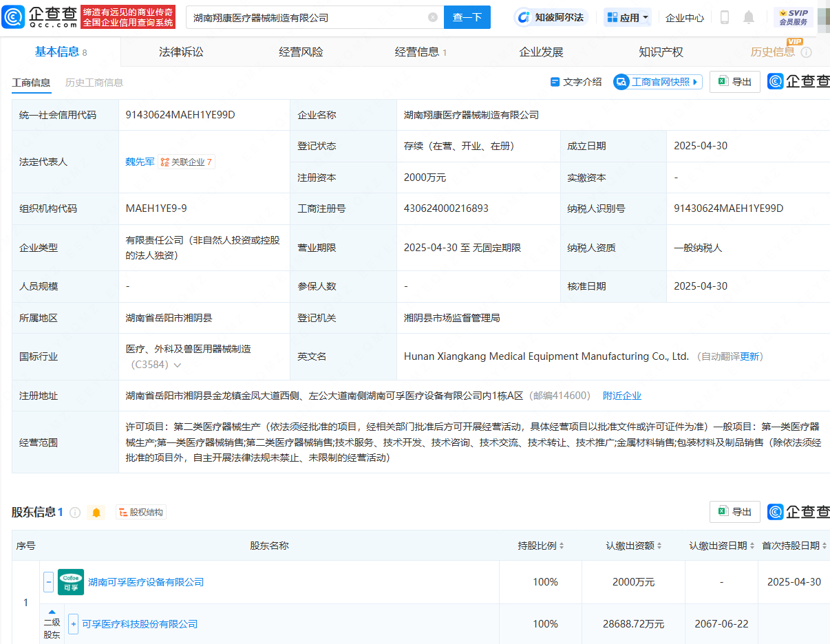This screenshot has height=644, width=830.
Task: Sort by 持股比例 column
Action: click(x=541, y=546)
